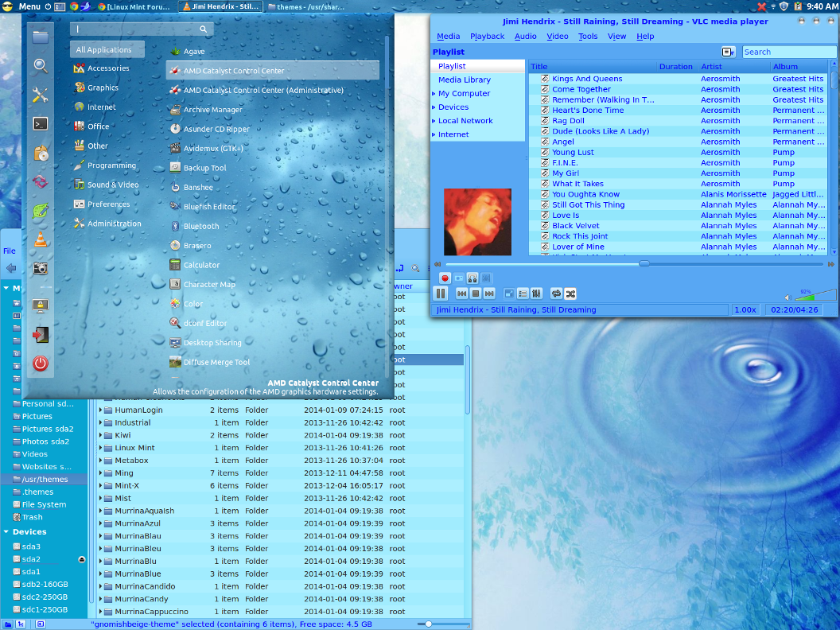Open playlist view mode dropdown
The image size is (840, 630).
[728, 52]
